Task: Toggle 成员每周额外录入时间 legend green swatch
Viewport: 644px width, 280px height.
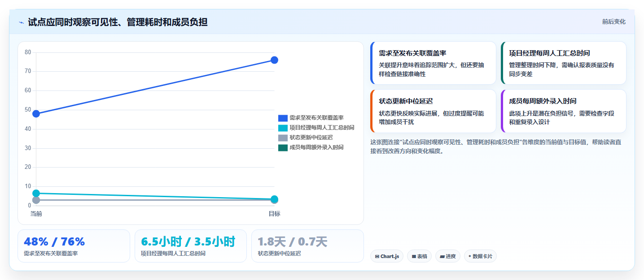Action: 283,147
